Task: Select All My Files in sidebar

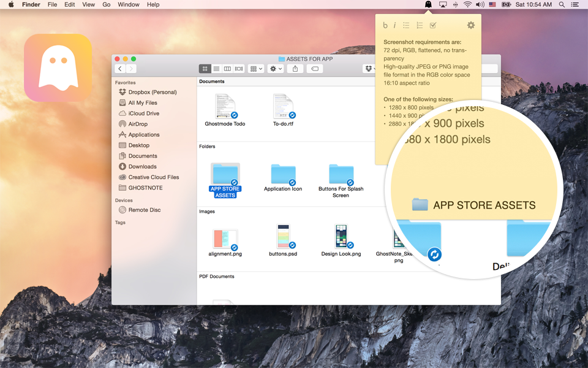Action: coord(143,102)
